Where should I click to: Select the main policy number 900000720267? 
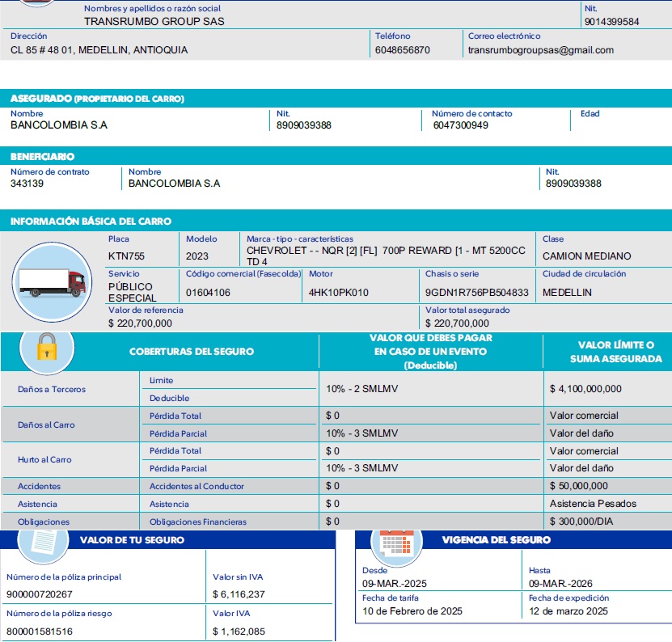click(x=40, y=594)
